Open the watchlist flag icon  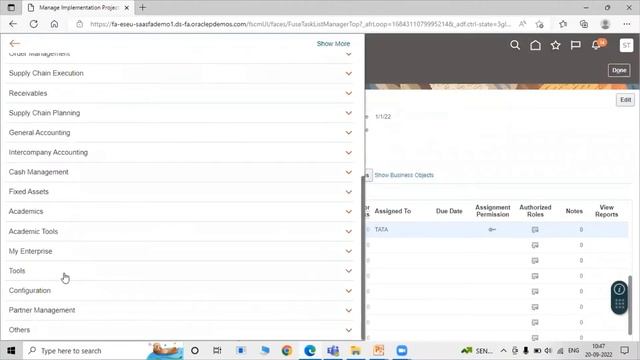click(x=576, y=45)
